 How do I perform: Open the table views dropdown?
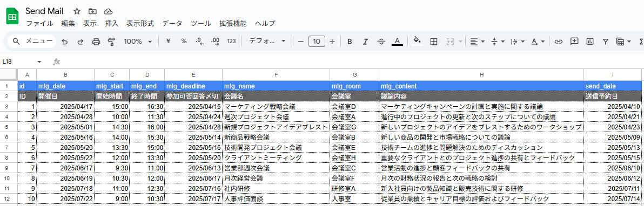[x=623, y=42]
